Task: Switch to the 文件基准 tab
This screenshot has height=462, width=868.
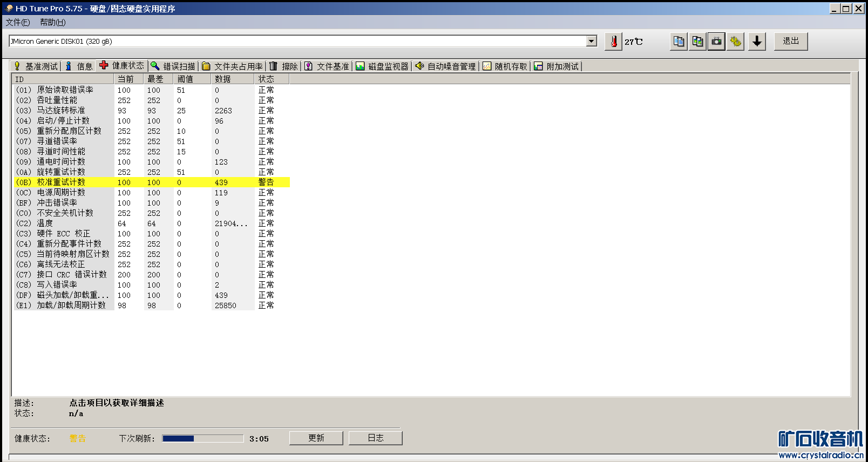Action: 327,66
